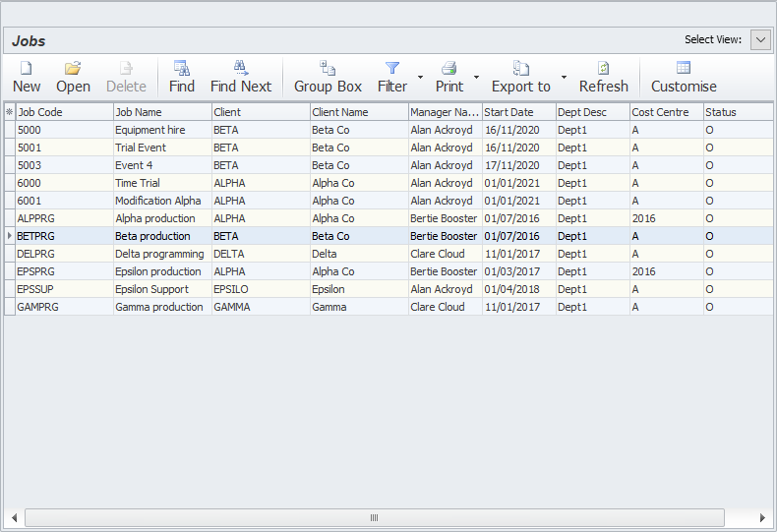
Task: Select job code 5000 cell
Action: pos(64,130)
